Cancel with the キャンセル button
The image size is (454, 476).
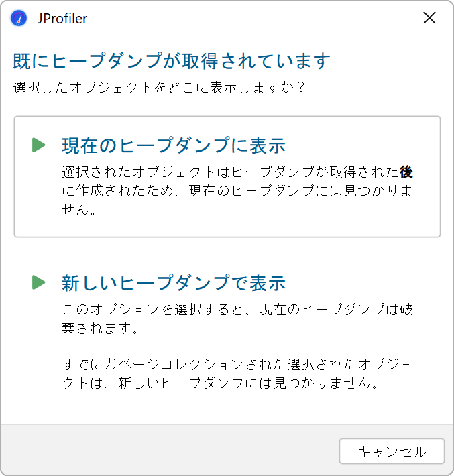[x=392, y=451]
